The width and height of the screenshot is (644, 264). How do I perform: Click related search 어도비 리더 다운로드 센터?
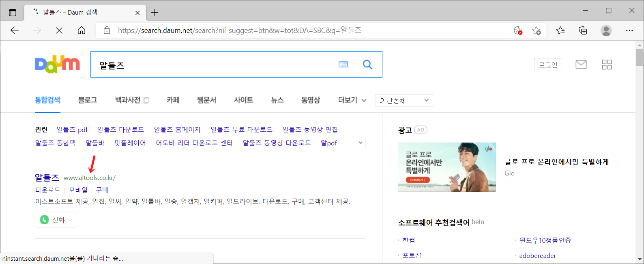[x=194, y=143]
